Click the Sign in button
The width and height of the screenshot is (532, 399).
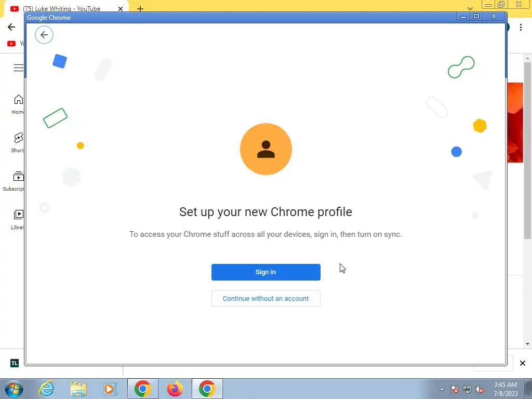click(x=265, y=272)
